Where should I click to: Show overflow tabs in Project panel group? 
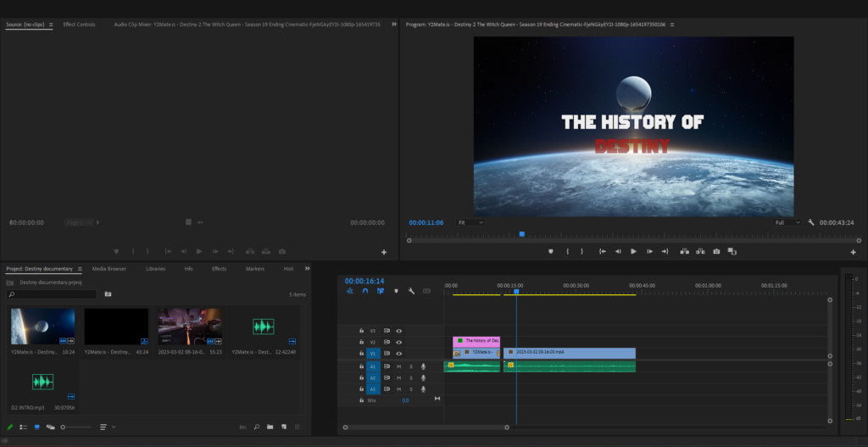[307, 269]
